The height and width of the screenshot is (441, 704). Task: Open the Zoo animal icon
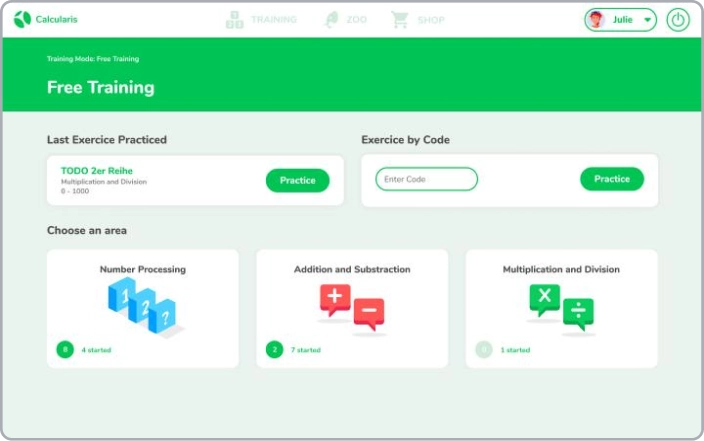[331, 19]
